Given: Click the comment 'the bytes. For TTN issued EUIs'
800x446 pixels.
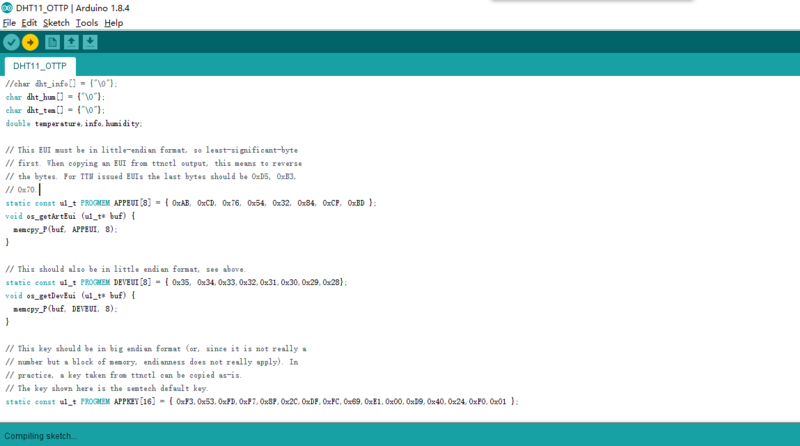Looking at the screenshot, I should tap(151, 177).
